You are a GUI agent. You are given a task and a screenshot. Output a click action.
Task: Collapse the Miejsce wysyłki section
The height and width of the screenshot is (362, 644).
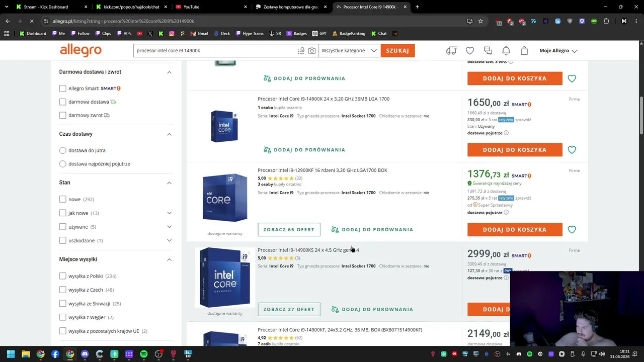pos(169,259)
